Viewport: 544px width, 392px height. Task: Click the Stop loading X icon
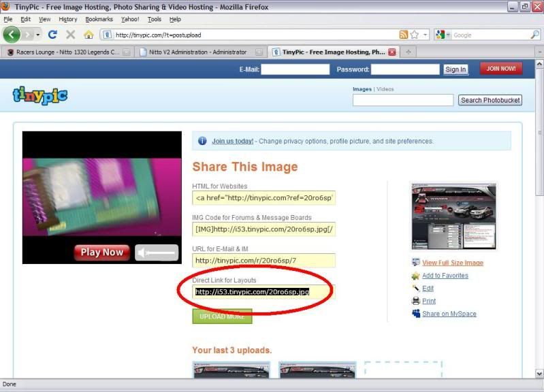click(x=70, y=35)
